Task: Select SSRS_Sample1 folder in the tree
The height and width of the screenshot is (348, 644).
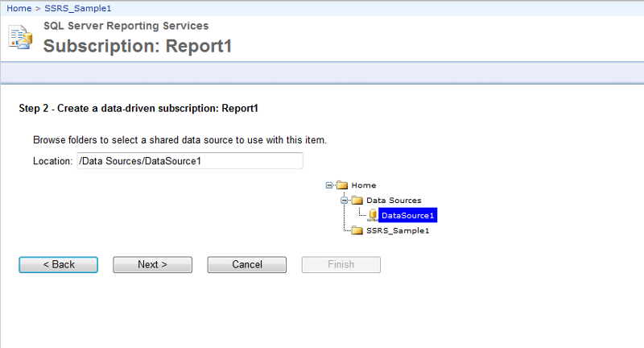Action: pyautogui.click(x=398, y=230)
